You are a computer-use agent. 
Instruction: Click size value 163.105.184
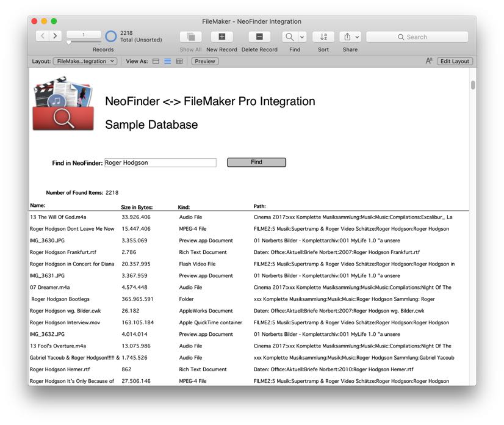(137, 322)
